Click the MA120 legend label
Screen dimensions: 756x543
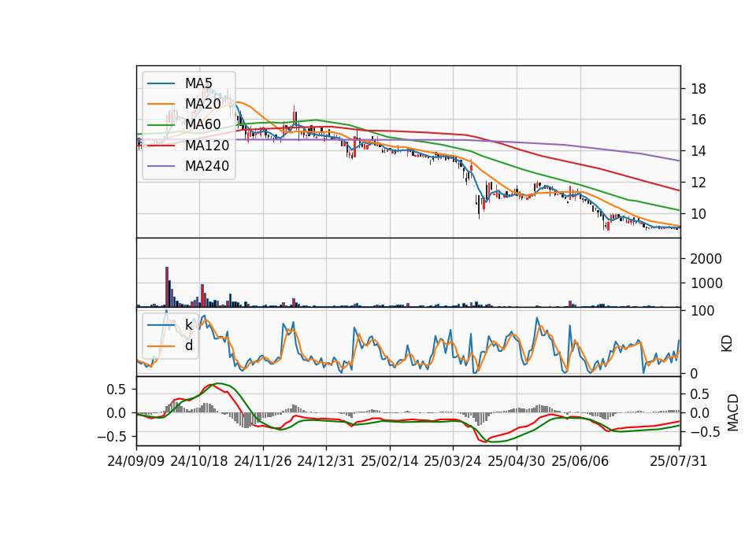tap(207, 146)
